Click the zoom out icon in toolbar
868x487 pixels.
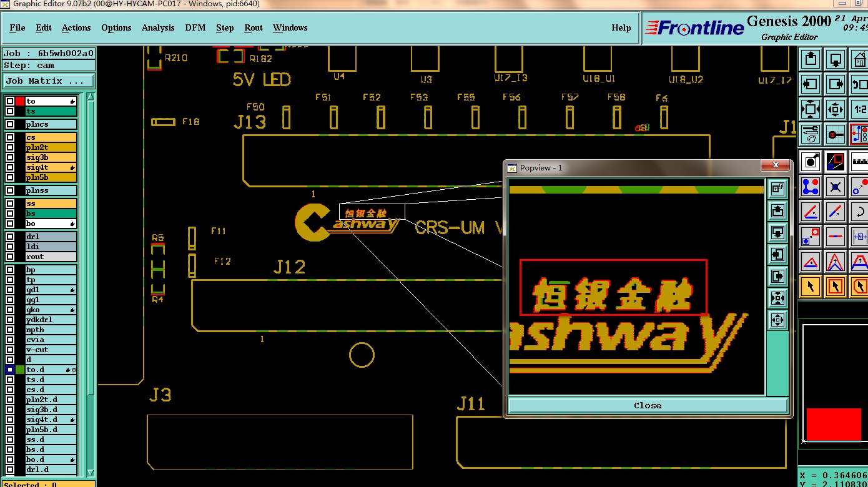[836, 109]
